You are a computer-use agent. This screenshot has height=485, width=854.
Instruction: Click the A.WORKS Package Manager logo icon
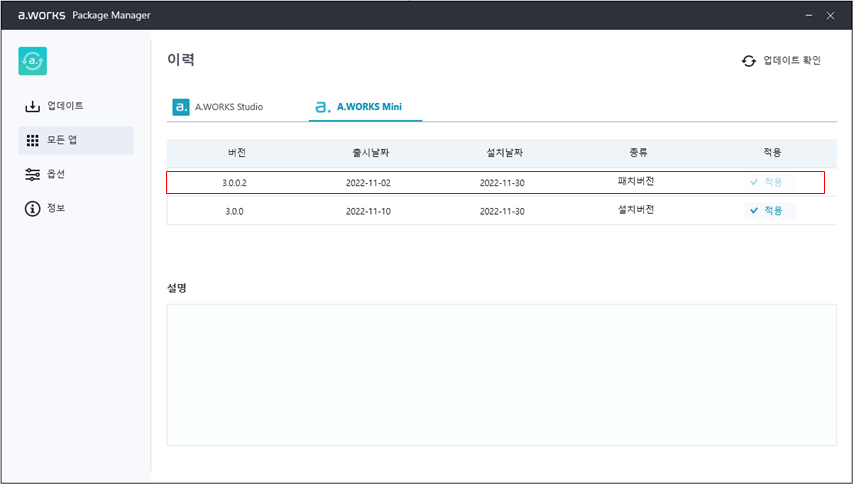tap(32, 61)
